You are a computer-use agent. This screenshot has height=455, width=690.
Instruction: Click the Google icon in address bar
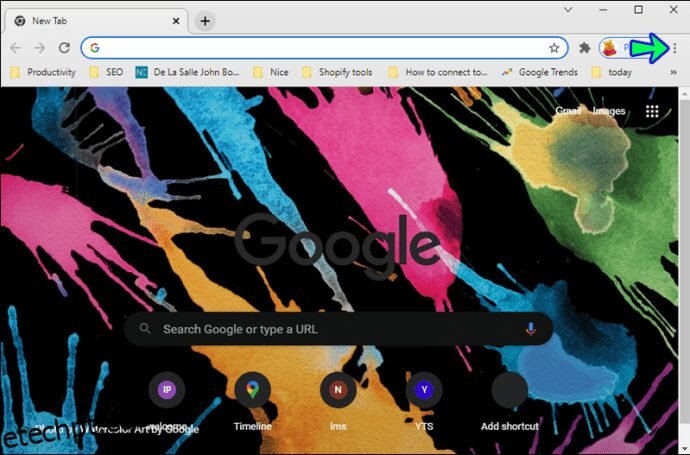click(x=95, y=48)
